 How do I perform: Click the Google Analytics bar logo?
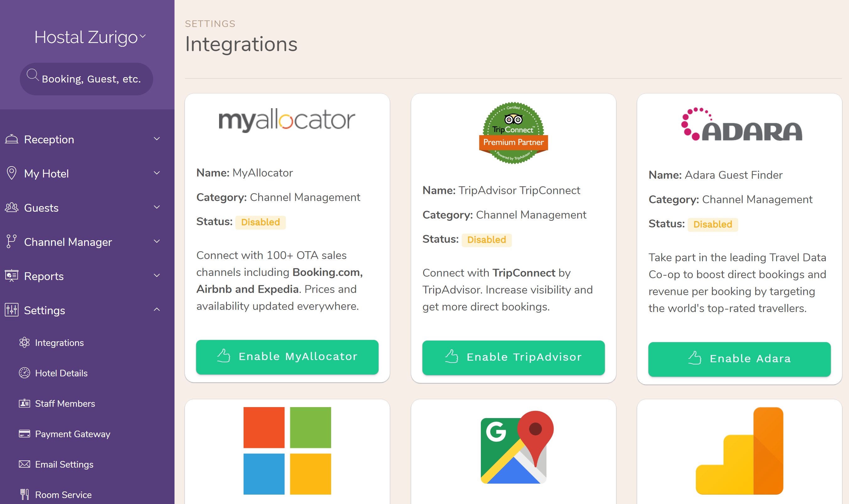coord(739,451)
